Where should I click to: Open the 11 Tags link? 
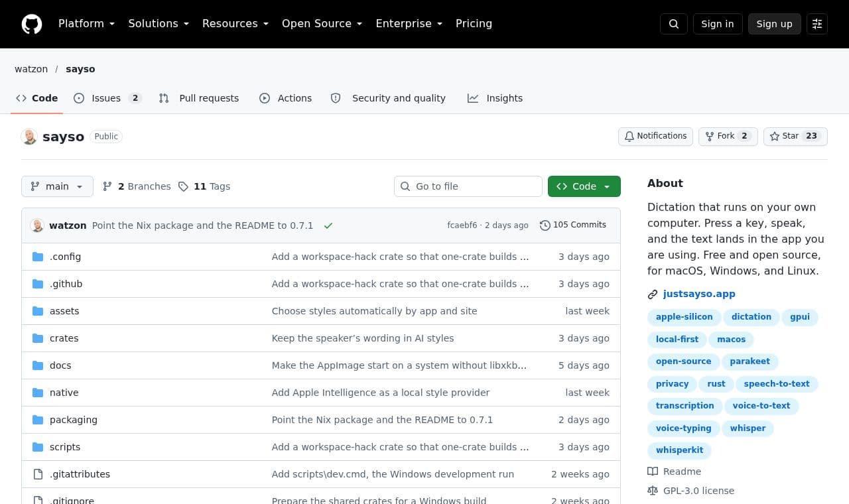coord(204,186)
